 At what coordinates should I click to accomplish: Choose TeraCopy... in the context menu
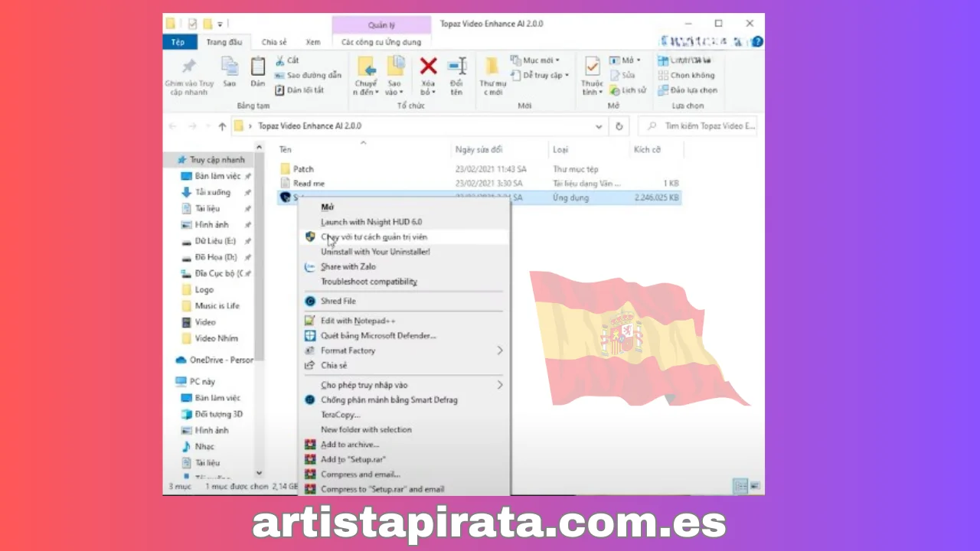(x=341, y=415)
